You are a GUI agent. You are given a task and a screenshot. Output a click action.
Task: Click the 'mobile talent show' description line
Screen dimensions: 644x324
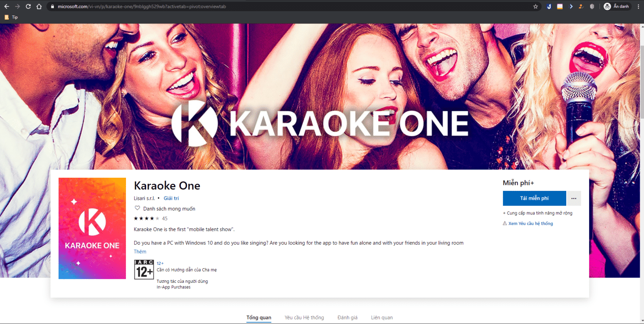pos(184,229)
